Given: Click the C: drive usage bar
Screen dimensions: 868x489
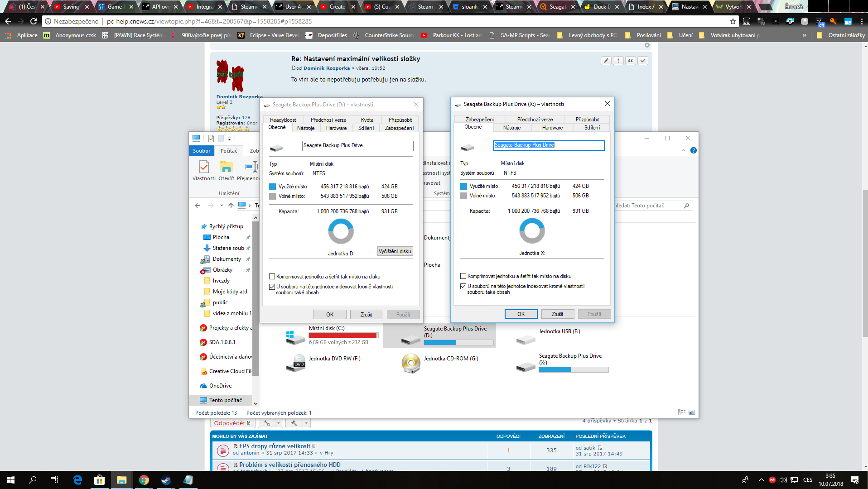Looking at the screenshot, I should (343, 336).
